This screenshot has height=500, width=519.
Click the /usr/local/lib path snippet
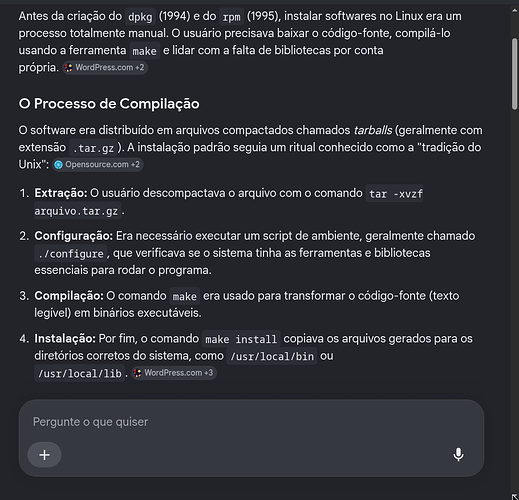tap(80, 373)
